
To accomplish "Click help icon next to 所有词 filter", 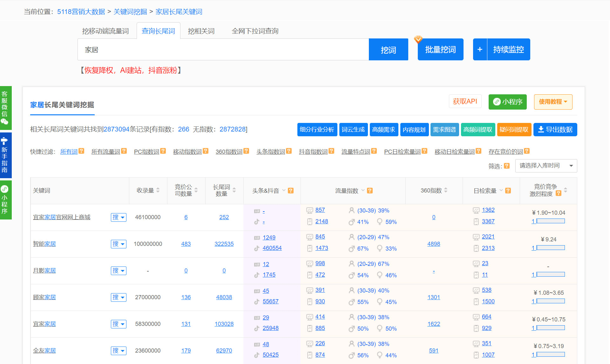I will coord(81,151).
